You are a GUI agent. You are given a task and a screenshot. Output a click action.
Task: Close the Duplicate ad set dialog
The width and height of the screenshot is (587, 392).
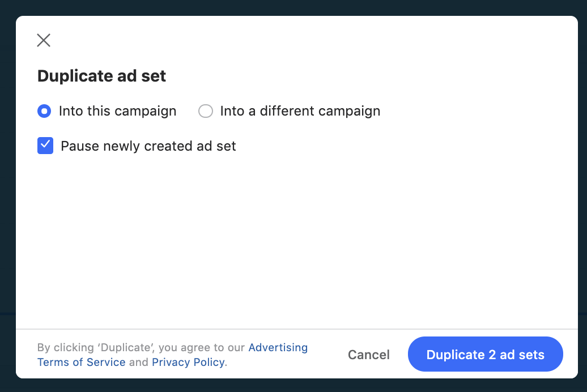pyautogui.click(x=44, y=40)
